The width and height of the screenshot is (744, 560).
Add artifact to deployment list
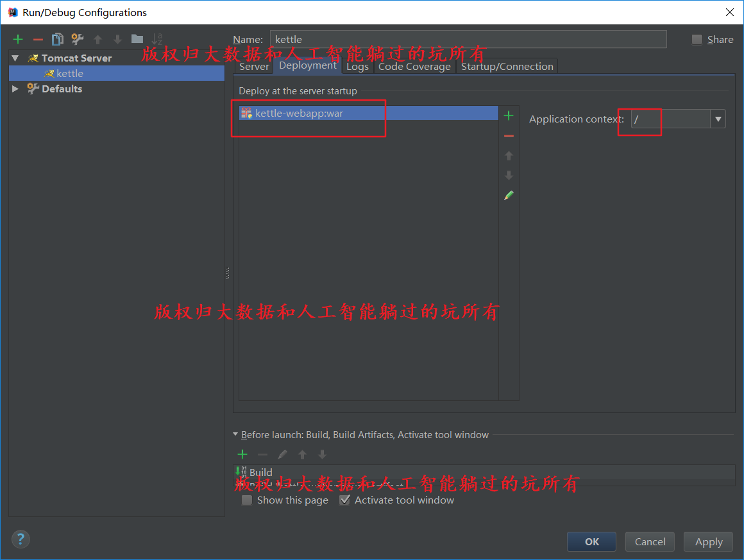[x=509, y=116]
